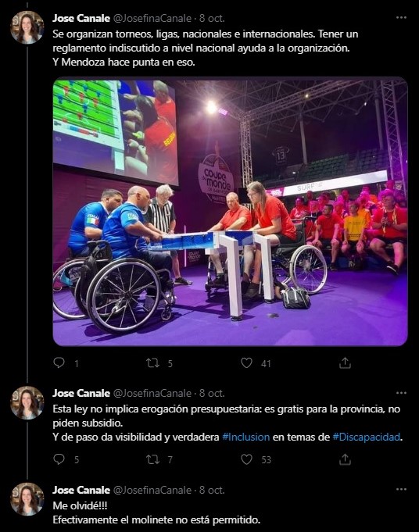Click the avatar beside the 'Me olvidé' tweet
Image resolution: width=419 pixels, height=532 pixels.
[27, 499]
